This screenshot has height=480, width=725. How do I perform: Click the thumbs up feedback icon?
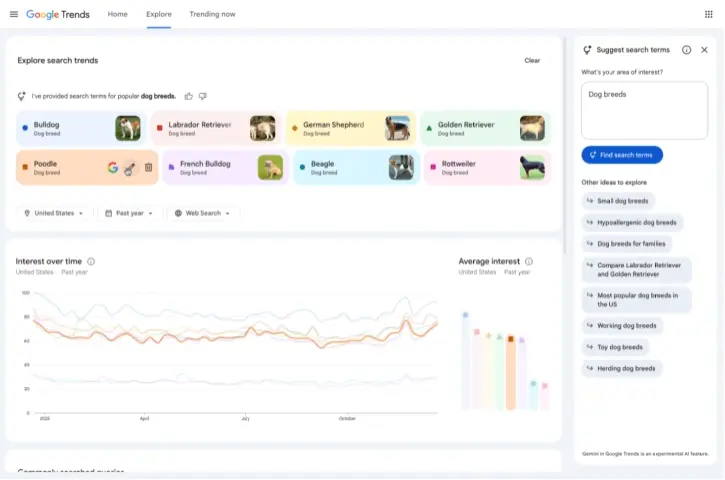tap(189, 96)
